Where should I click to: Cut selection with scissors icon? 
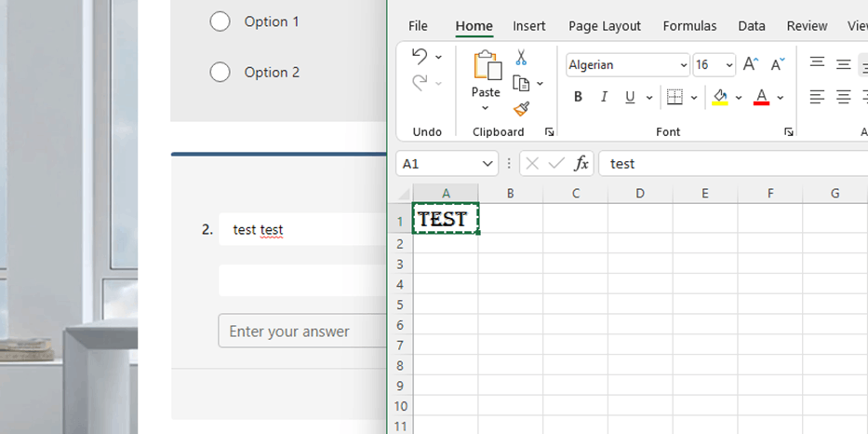point(521,57)
